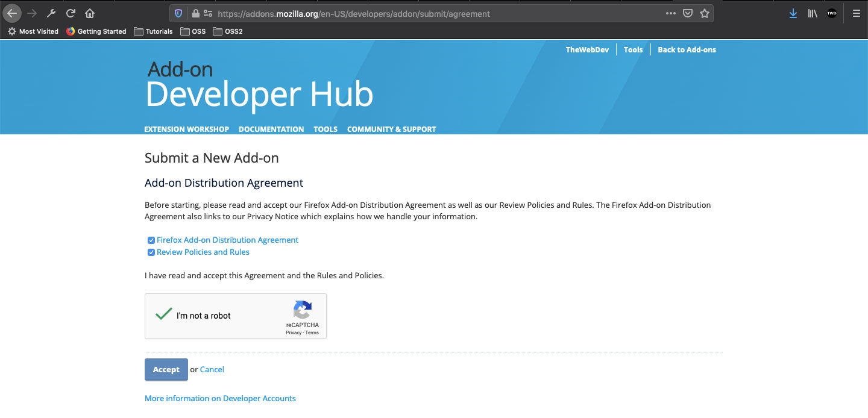Open developer tools wrench icon
Image resolution: width=868 pixels, height=418 pixels.
pyautogui.click(x=51, y=13)
